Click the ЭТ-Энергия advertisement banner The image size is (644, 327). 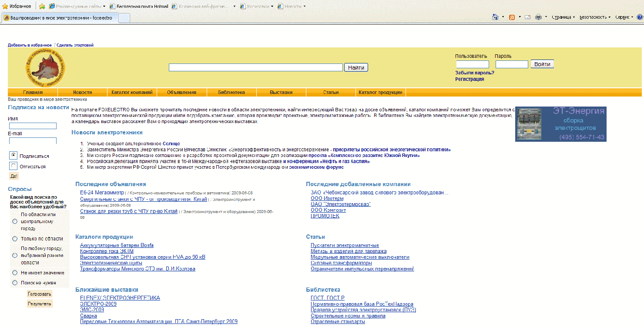tap(560, 124)
